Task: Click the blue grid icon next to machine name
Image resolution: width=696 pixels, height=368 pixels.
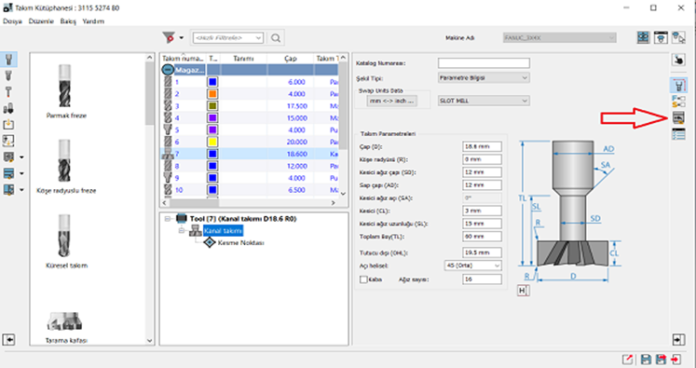Action: (x=643, y=38)
